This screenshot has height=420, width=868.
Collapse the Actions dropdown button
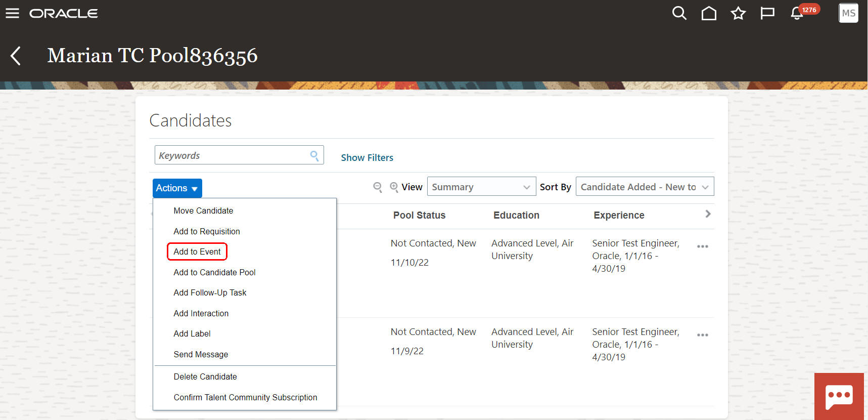click(177, 188)
